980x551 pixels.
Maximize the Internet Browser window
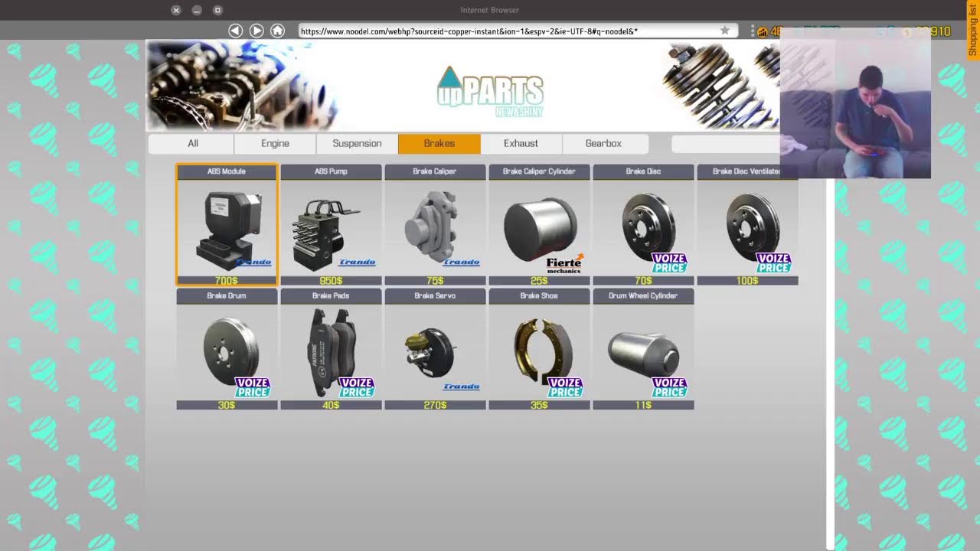[217, 10]
